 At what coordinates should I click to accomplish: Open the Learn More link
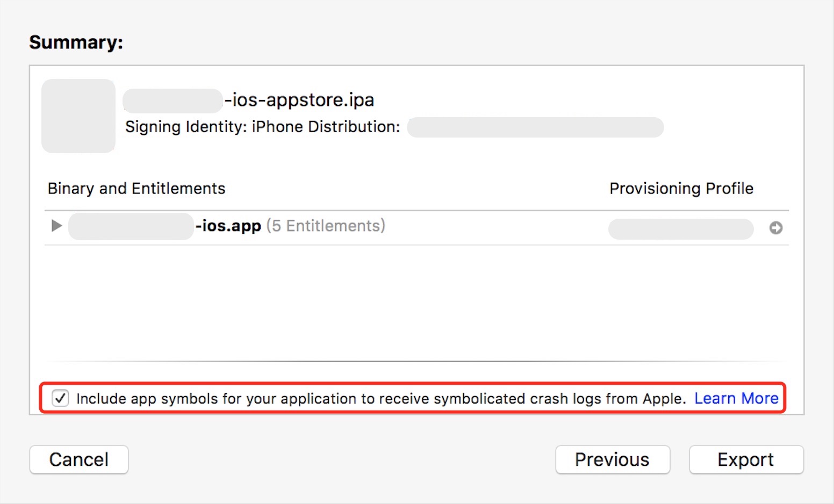[736, 398]
